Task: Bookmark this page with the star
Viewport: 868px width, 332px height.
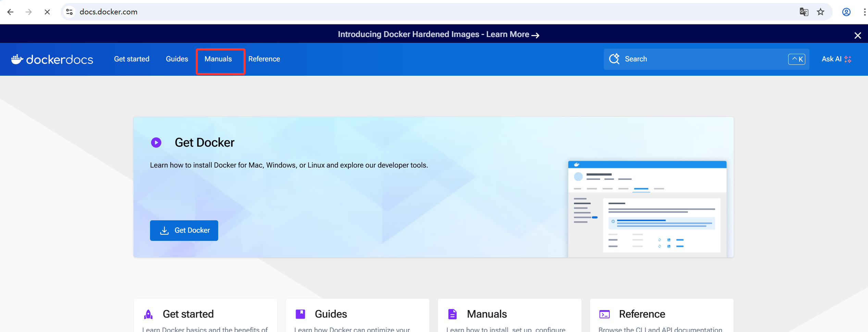Action: (x=821, y=12)
